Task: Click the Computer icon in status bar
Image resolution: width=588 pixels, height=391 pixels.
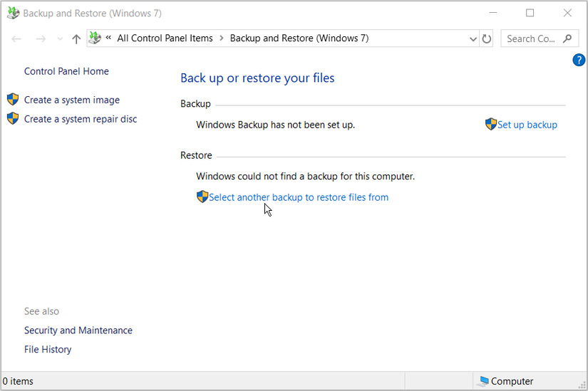Action: 483,381
